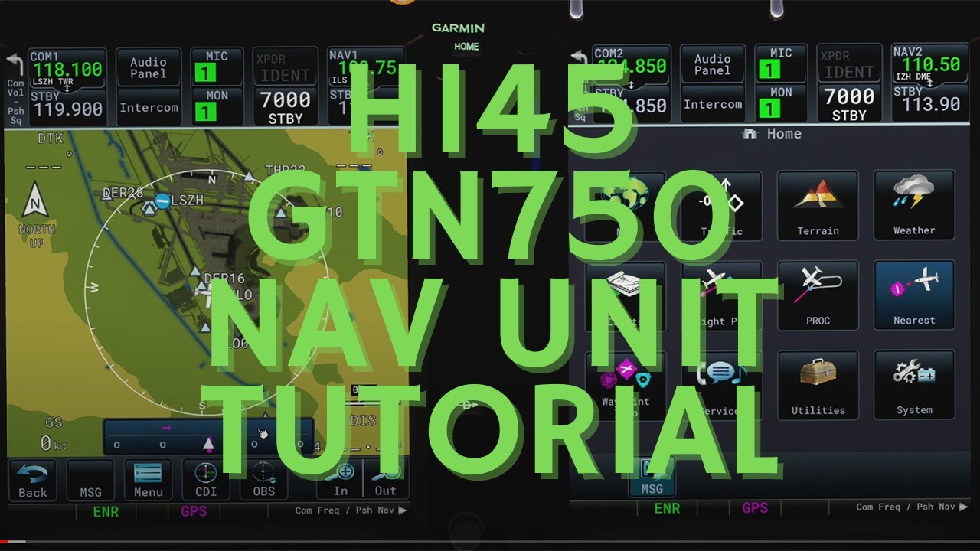The image size is (980, 551).
Task: Open System settings icon
Action: (914, 385)
